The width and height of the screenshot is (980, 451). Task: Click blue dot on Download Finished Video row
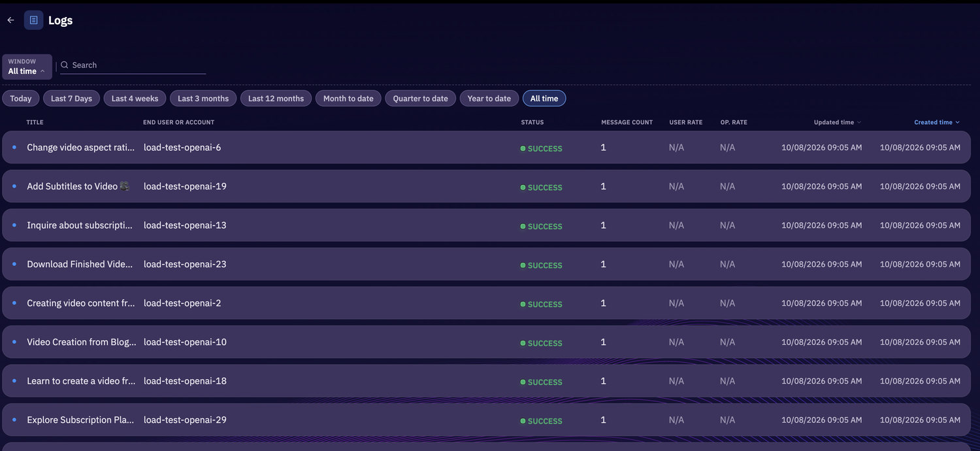[14, 264]
